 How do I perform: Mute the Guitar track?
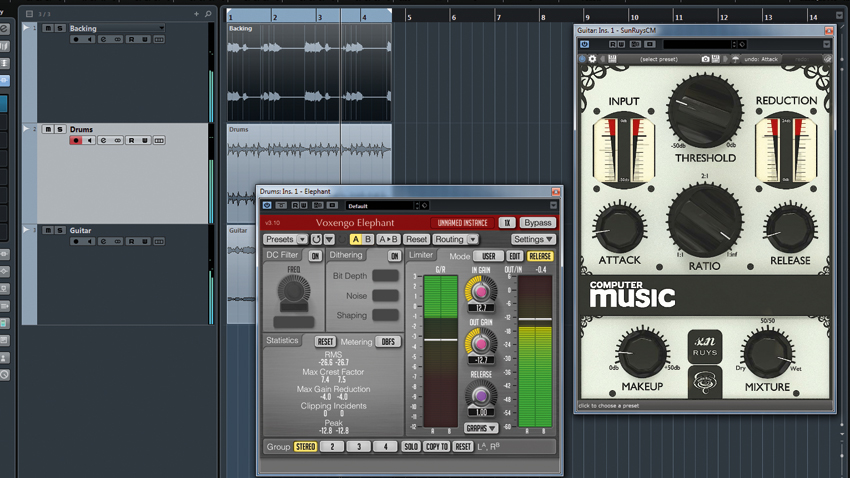[48, 230]
